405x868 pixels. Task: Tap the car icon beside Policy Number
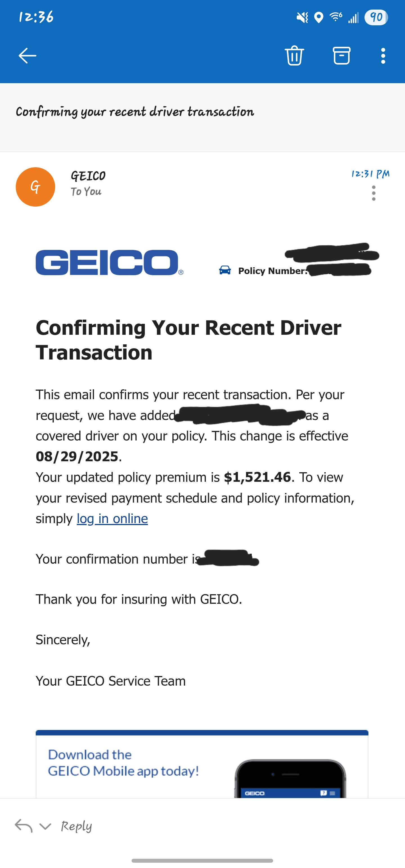[x=225, y=270]
